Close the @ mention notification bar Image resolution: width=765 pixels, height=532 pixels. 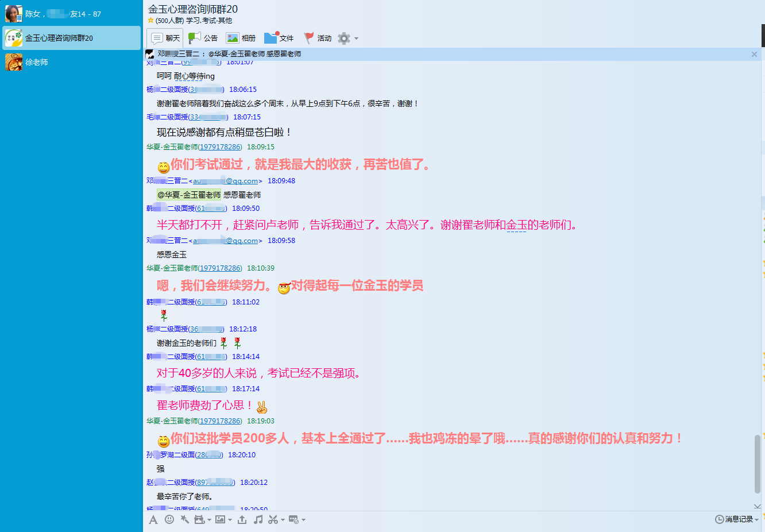pos(754,54)
